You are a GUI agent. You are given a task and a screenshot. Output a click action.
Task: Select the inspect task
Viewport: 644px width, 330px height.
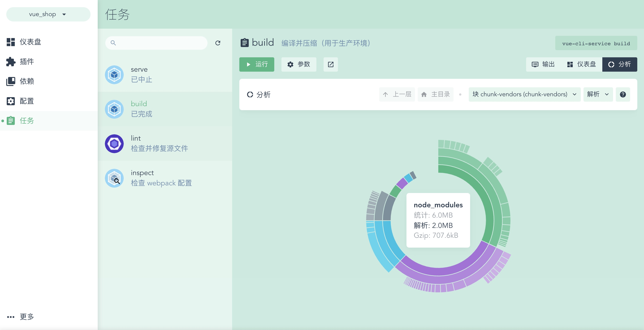[165, 178]
